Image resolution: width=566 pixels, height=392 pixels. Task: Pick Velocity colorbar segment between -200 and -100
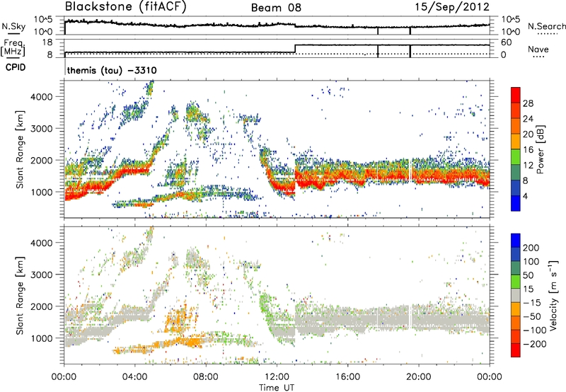(516, 336)
